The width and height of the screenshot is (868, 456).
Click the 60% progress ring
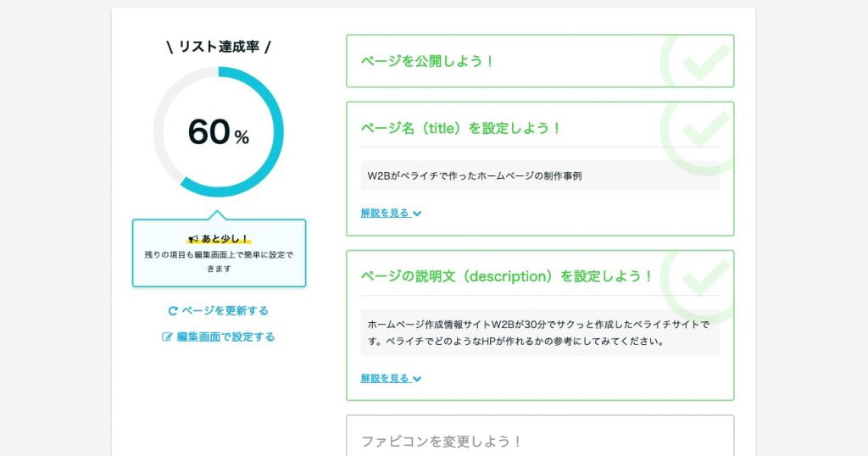tap(219, 132)
